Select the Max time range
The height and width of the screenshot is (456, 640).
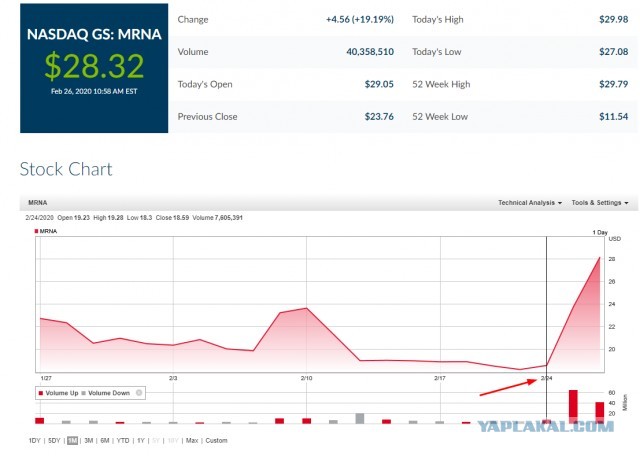pos(192,440)
